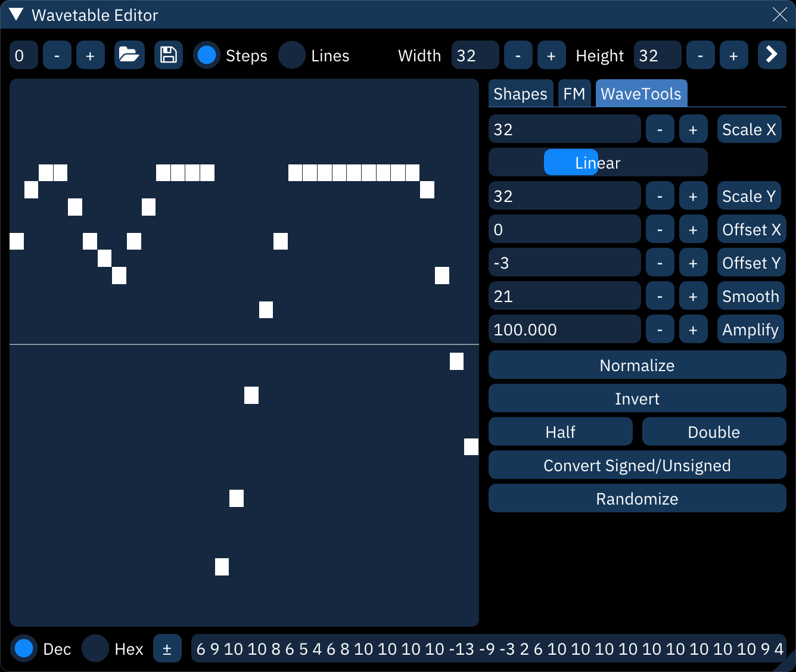Increase the Smooth value with plus

(693, 296)
